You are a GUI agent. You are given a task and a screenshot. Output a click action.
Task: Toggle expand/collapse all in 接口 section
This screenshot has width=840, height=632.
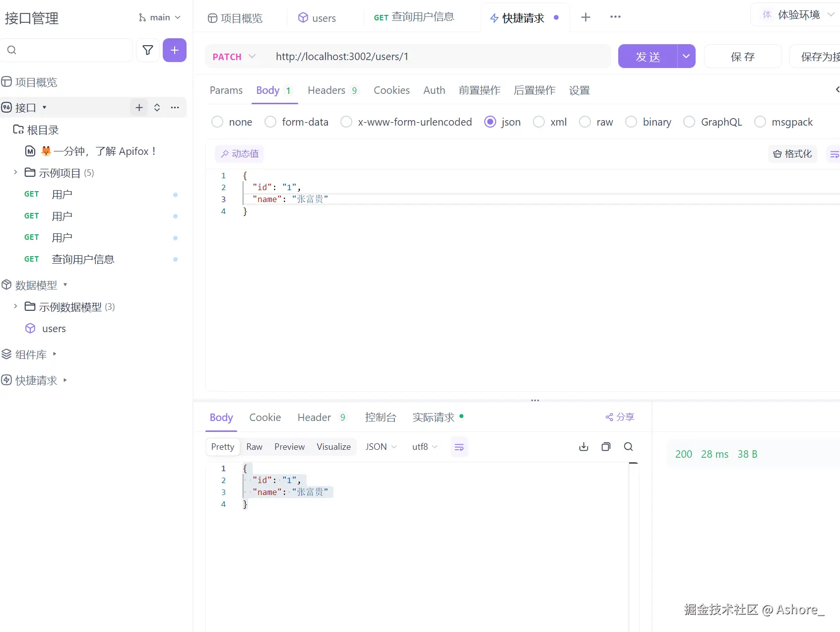tap(157, 107)
